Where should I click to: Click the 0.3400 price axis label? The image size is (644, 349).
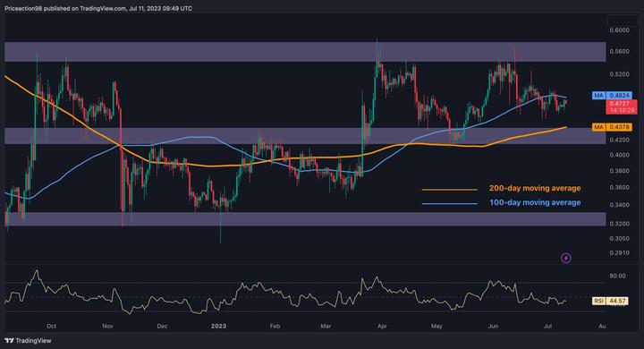[x=619, y=205]
